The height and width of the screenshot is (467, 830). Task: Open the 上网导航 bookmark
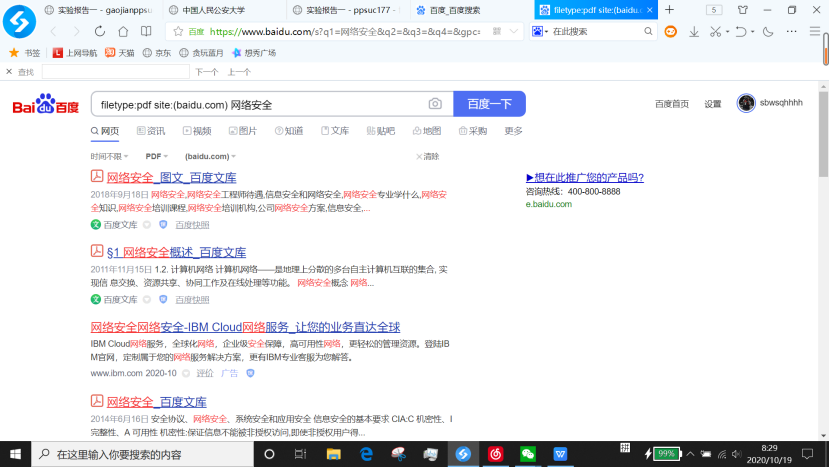75,53
